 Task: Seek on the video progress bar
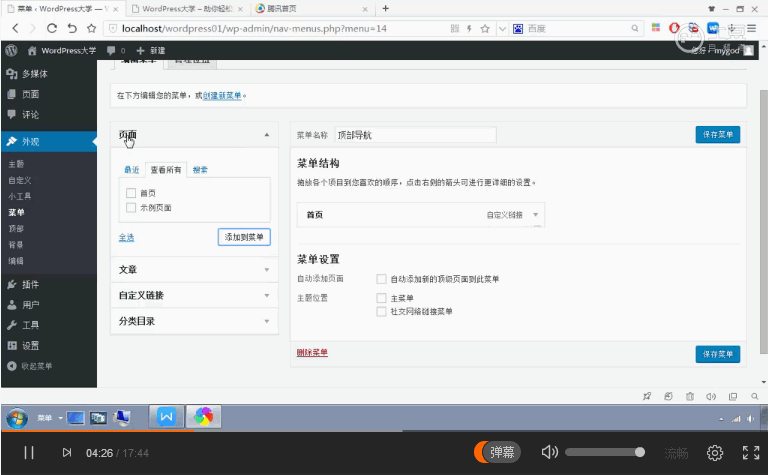384,431
